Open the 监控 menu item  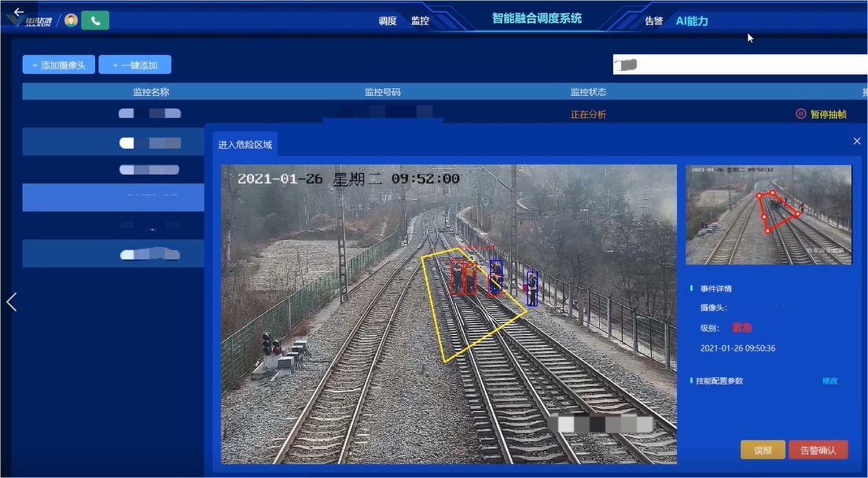pos(420,21)
